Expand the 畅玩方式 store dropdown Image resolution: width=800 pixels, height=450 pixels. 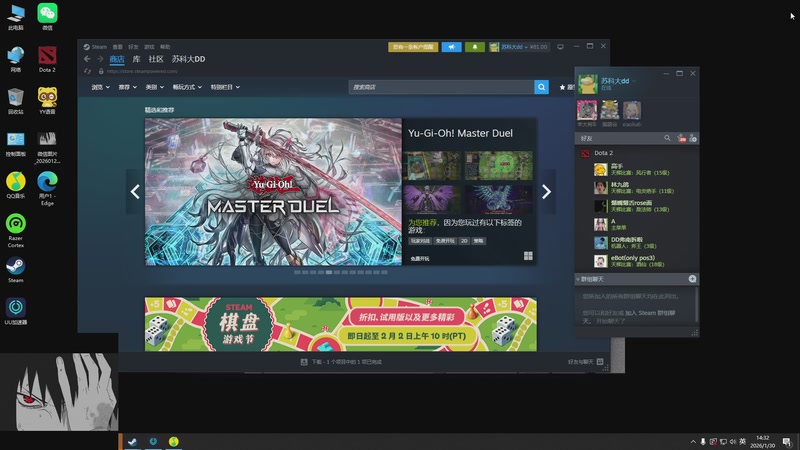(x=187, y=87)
